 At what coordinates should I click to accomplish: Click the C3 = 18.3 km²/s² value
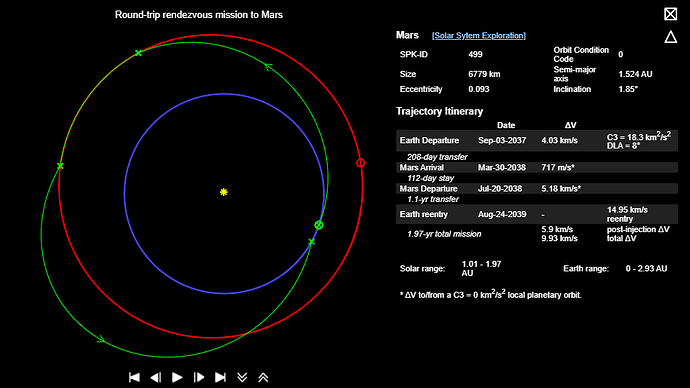639,137
